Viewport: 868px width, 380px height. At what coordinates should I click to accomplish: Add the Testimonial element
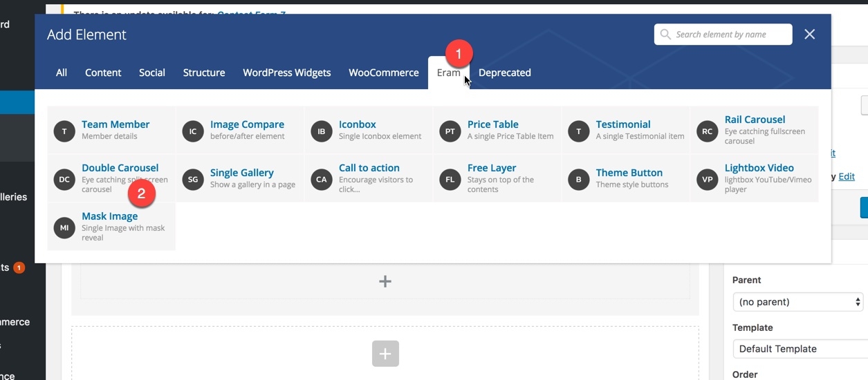[622, 124]
